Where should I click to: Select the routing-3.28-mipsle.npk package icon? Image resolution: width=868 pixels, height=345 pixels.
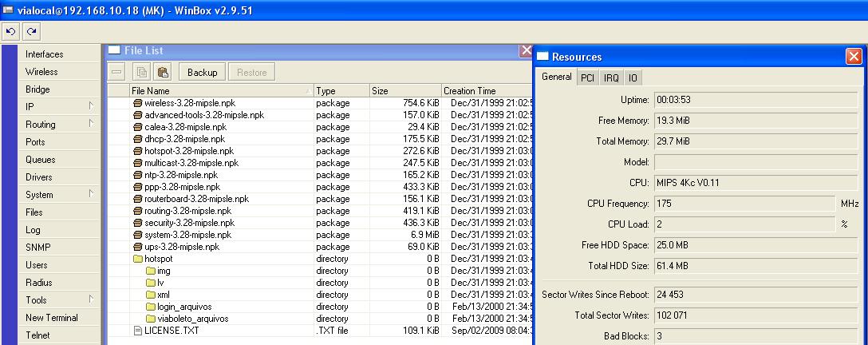pos(138,211)
